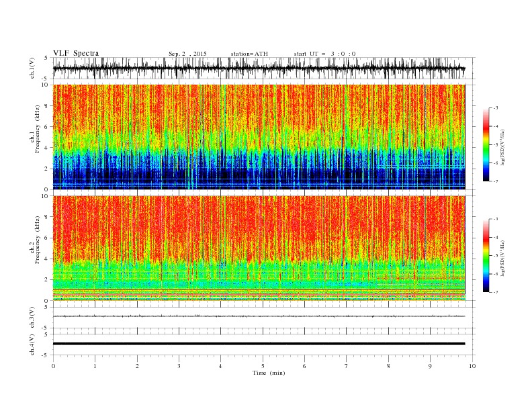Screen dimensions: 532x411
Task: Click inside the ch.1 frequency spectrogram
Action: [259, 137]
